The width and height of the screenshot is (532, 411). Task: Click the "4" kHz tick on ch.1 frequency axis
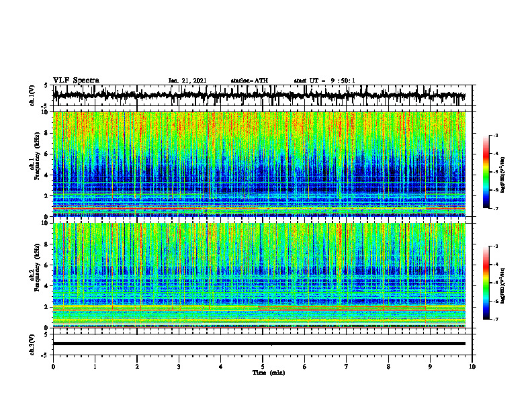pos(46,175)
